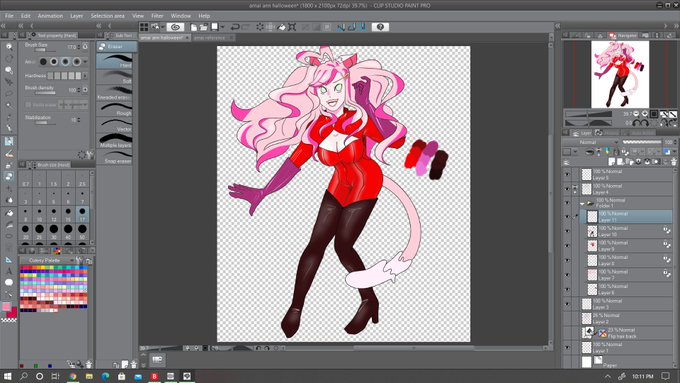
Task: Click Rotate right icon in Navigator
Action: click(644, 123)
